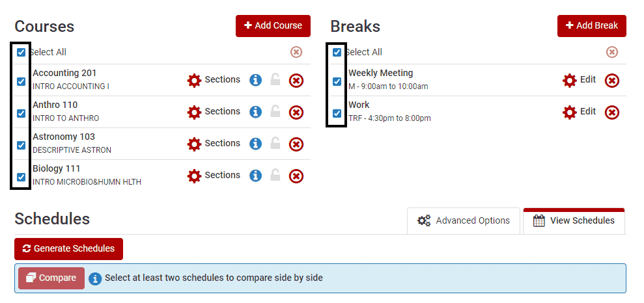This screenshot has width=644, height=303.
Task: Click info icon beside compare message
Action: point(95,279)
